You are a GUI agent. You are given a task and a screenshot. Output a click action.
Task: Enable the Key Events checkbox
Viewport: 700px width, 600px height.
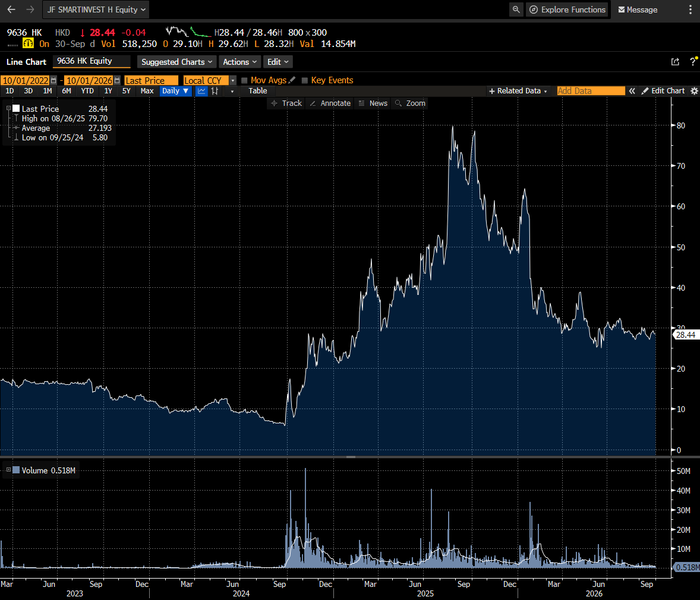305,80
